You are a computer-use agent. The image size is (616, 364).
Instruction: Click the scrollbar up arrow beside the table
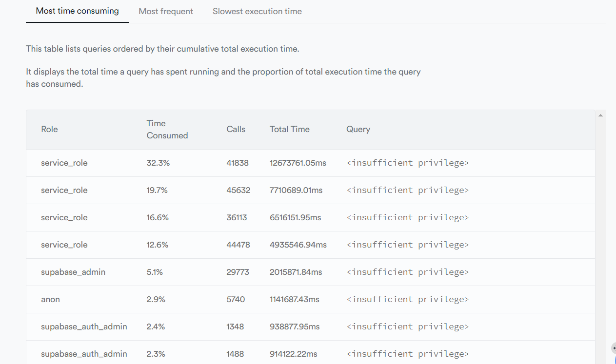(x=600, y=115)
